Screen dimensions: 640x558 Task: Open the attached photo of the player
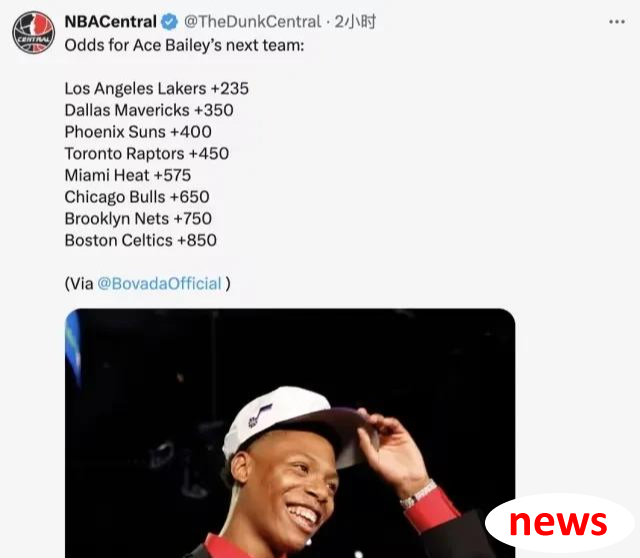pos(290,433)
